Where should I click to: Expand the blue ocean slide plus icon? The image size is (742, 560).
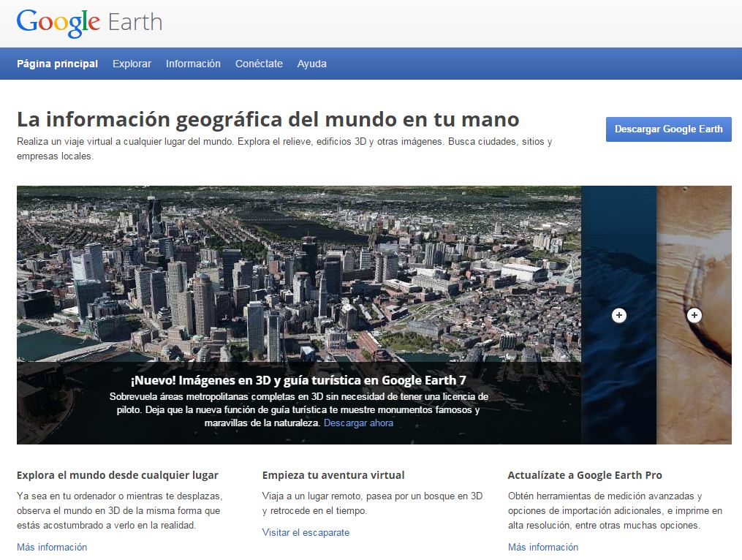(x=619, y=315)
